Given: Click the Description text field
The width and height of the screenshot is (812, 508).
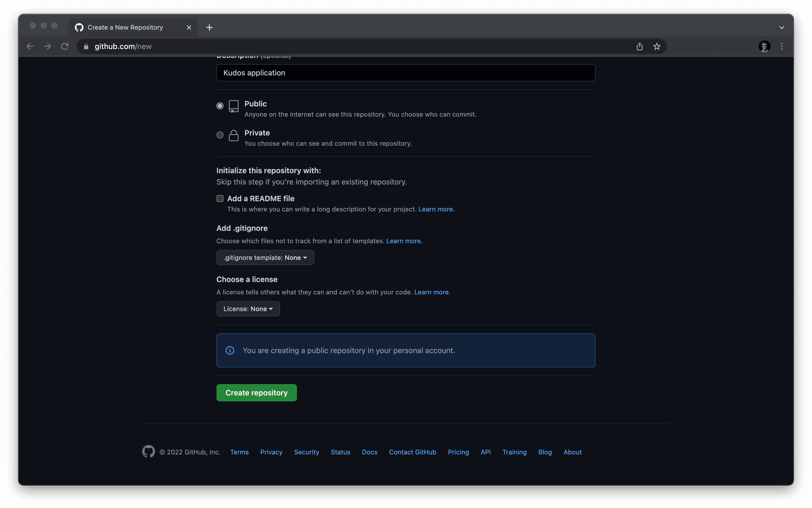Looking at the screenshot, I should coord(405,73).
